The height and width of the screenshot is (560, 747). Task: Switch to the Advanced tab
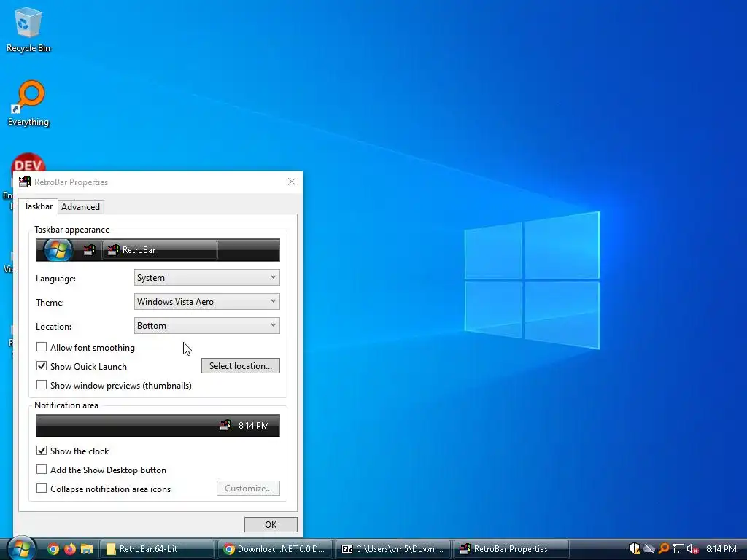click(x=80, y=206)
